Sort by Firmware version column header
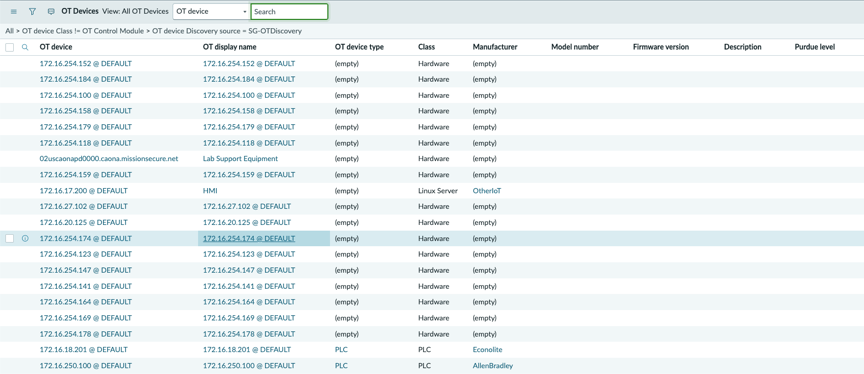 [661, 47]
